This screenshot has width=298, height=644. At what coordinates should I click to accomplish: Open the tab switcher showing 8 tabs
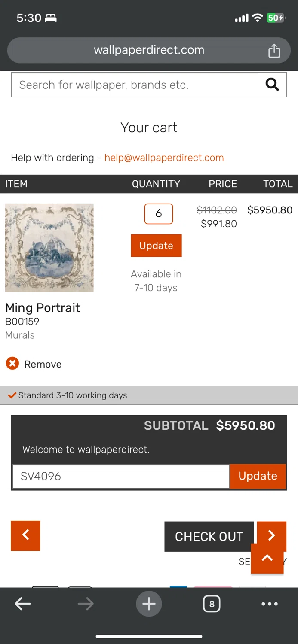point(212,604)
